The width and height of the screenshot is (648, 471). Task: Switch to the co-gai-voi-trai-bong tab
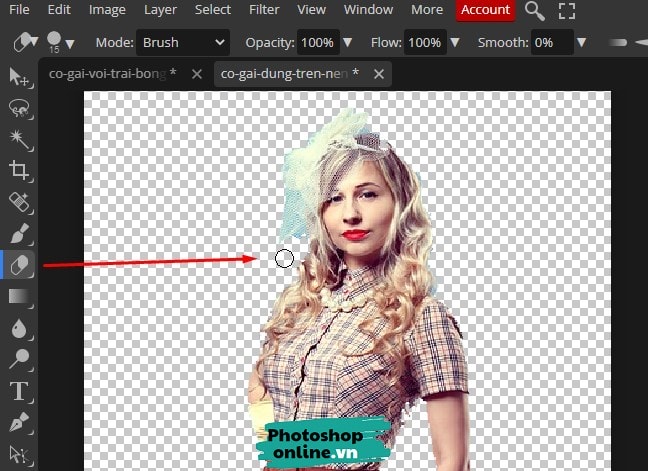112,74
